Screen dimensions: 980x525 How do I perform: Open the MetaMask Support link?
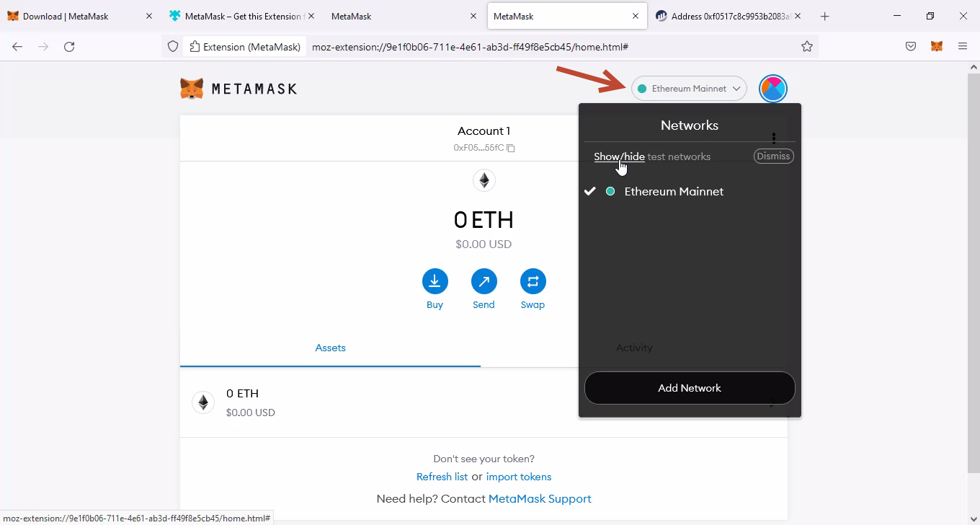540,498
